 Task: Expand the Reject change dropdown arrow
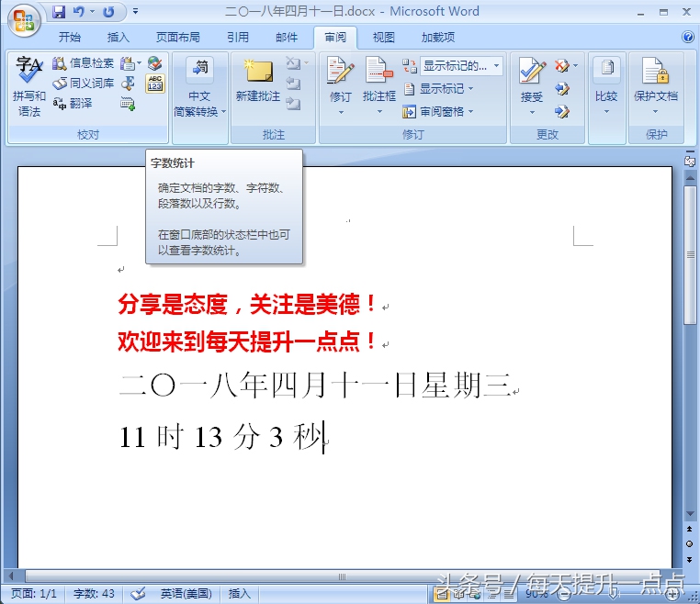[575, 66]
